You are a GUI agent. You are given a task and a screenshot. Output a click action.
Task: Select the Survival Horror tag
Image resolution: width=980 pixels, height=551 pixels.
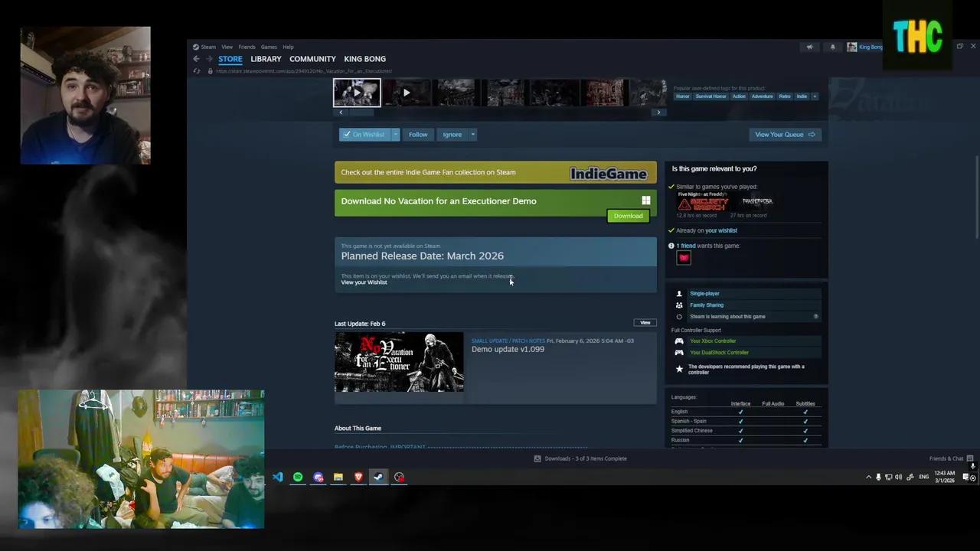(x=710, y=96)
